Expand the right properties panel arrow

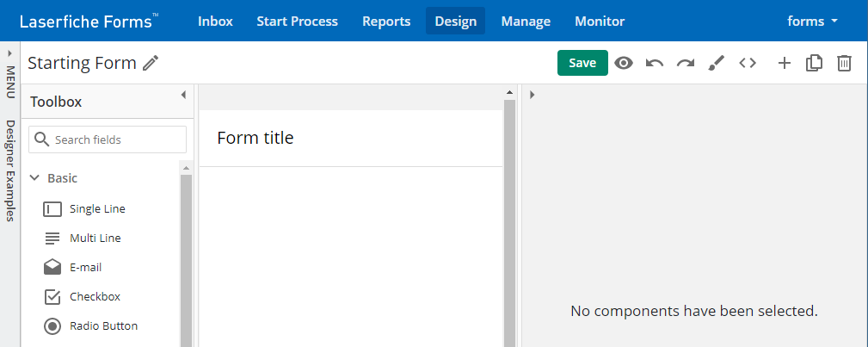click(x=532, y=95)
